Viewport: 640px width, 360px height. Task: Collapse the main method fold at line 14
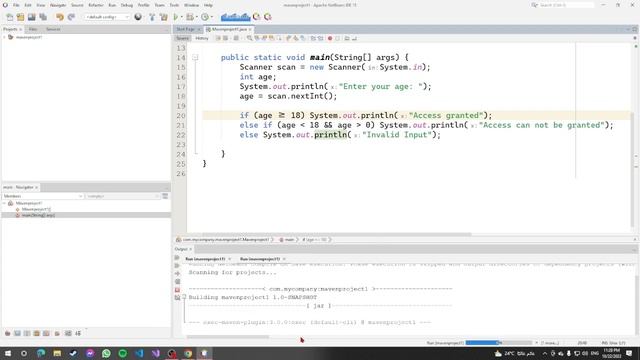pyautogui.click(x=195, y=58)
